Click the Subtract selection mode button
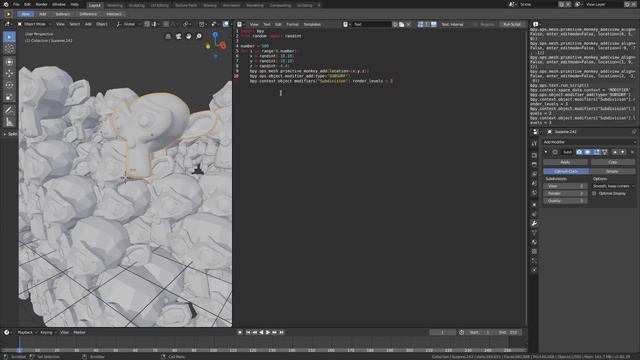Viewport: 640px width, 360px height. 62,14
